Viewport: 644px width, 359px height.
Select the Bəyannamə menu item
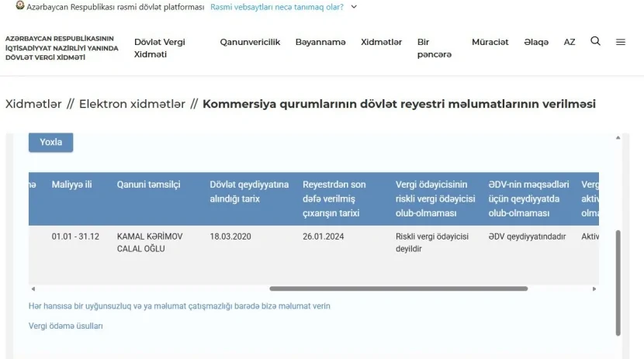[x=320, y=42]
